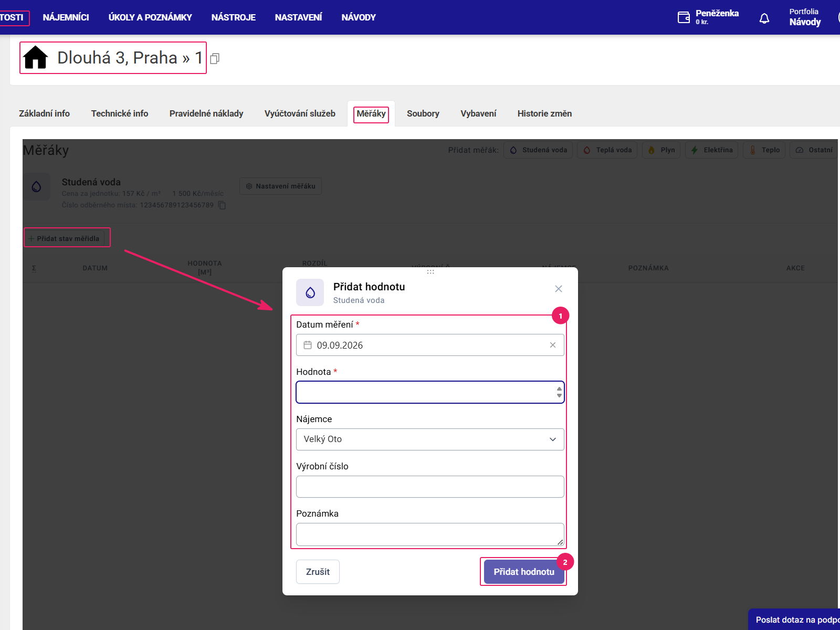Viewport: 840px width, 630px height.
Task: Copy the Číslo odběrného místa number
Action: coord(222,205)
